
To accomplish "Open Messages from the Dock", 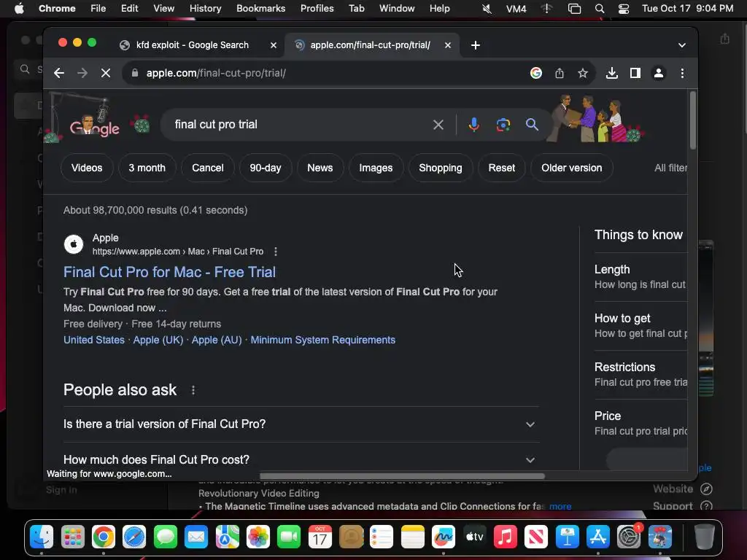I will pos(166,537).
